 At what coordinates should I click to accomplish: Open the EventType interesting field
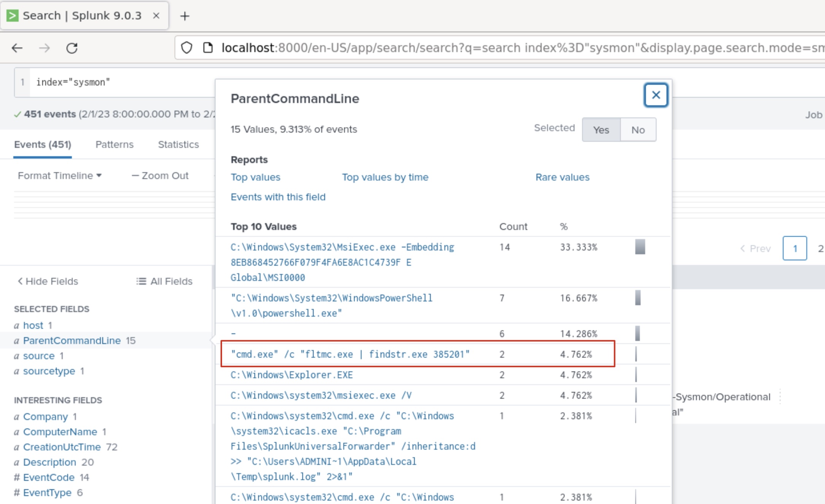click(x=47, y=493)
